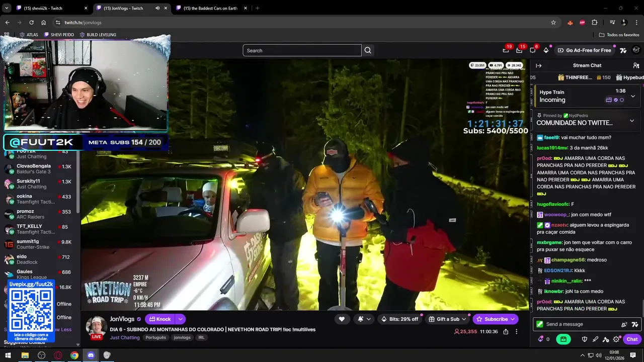Open the BUILD LEVELING bookmark

tap(98, 35)
